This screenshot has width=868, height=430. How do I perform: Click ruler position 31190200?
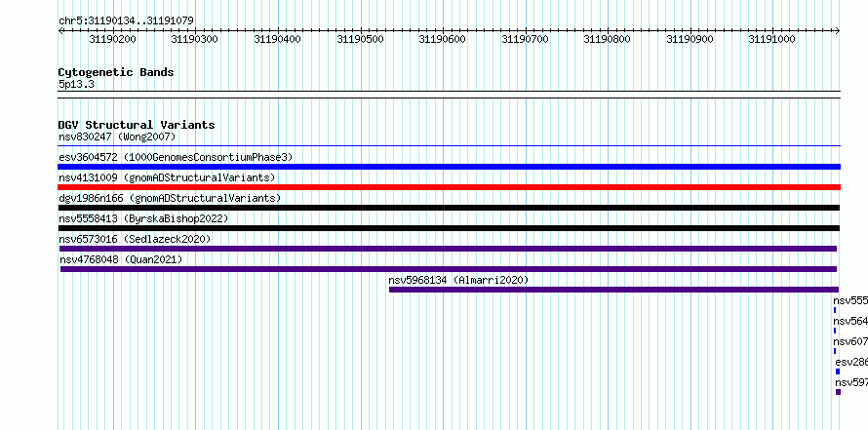pyautogui.click(x=112, y=39)
